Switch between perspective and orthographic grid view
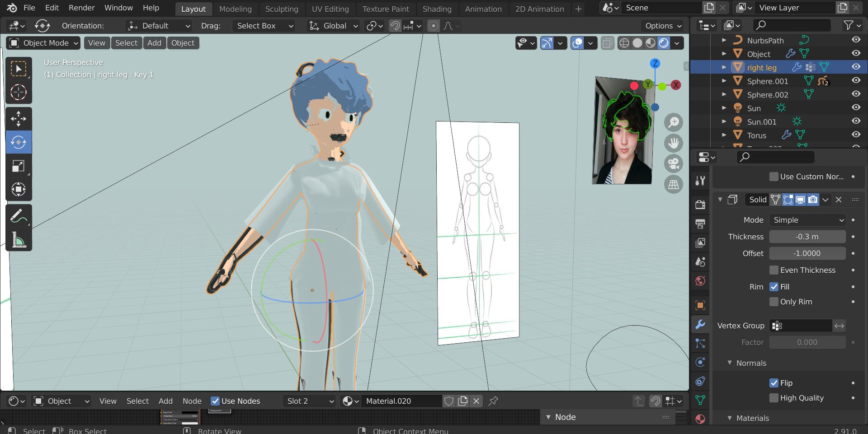Screen dimensions: 868x434 pyautogui.click(x=674, y=184)
